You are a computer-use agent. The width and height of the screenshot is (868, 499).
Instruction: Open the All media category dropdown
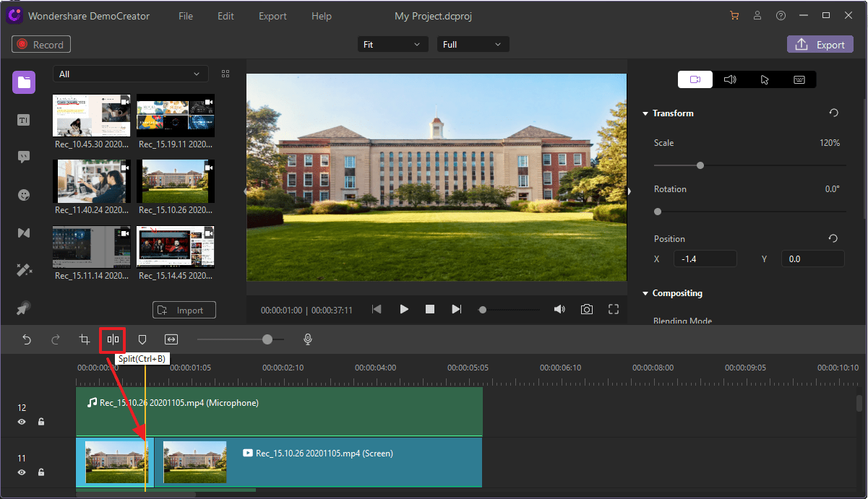(x=130, y=73)
